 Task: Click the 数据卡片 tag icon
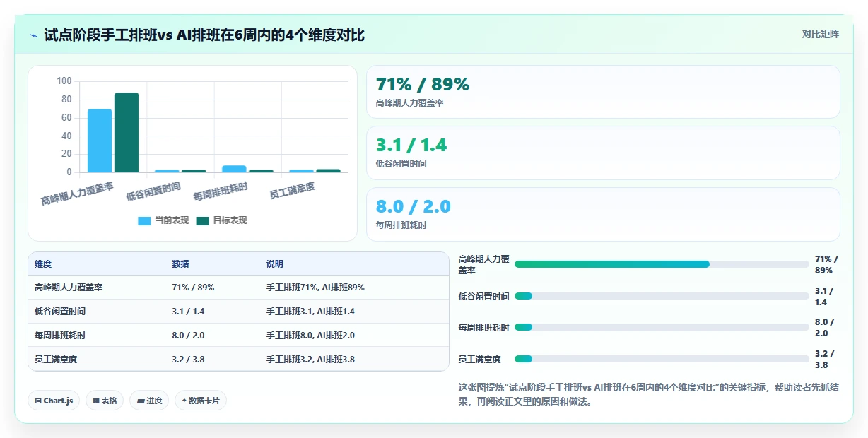coord(184,401)
